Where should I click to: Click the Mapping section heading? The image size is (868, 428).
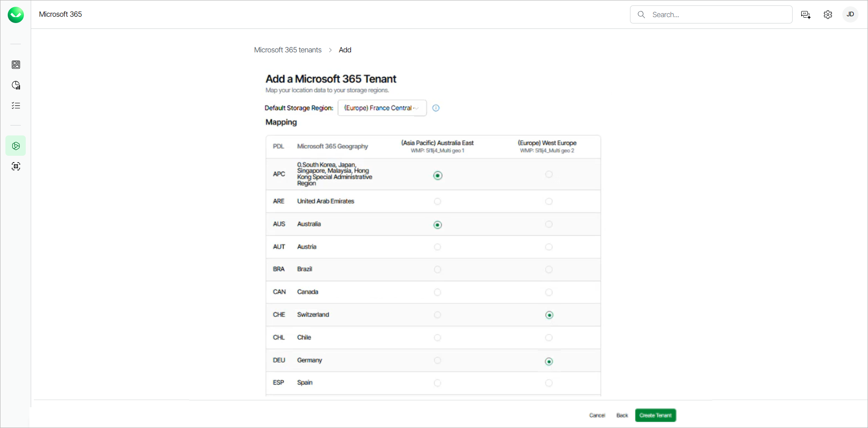click(x=281, y=122)
